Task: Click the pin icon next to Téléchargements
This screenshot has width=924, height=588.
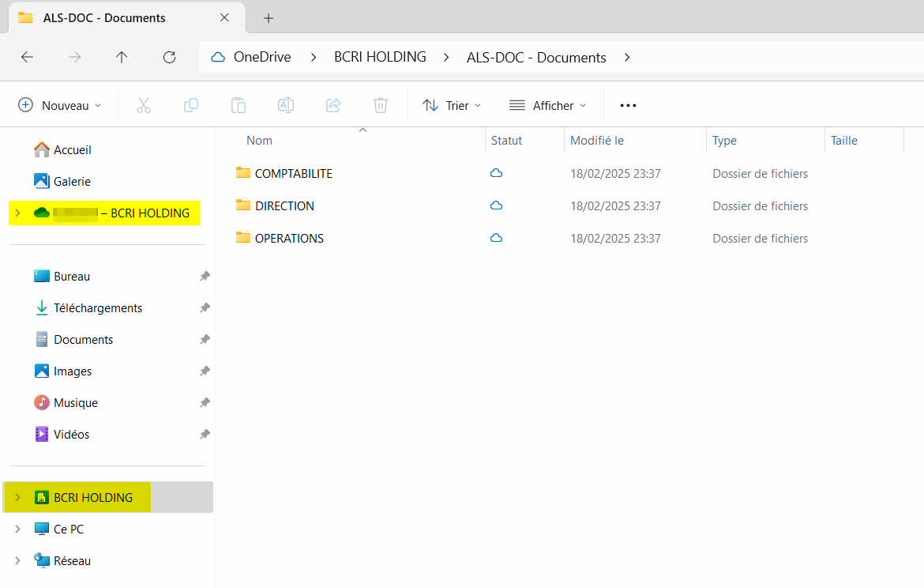Action: [x=205, y=308]
